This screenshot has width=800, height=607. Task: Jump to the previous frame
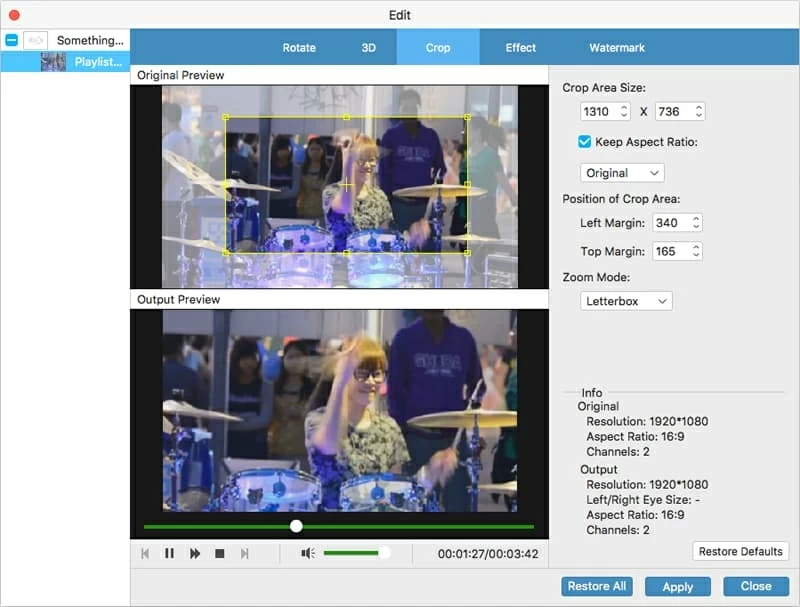[x=145, y=553]
